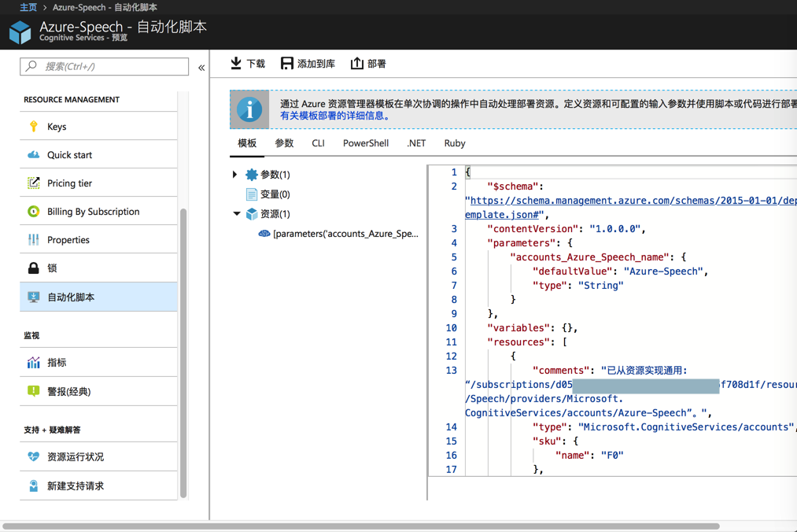Click Azure-Speech - 自动化脚本 breadcrumb text
The width and height of the screenshot is (797, 532).
pos(105,7)
